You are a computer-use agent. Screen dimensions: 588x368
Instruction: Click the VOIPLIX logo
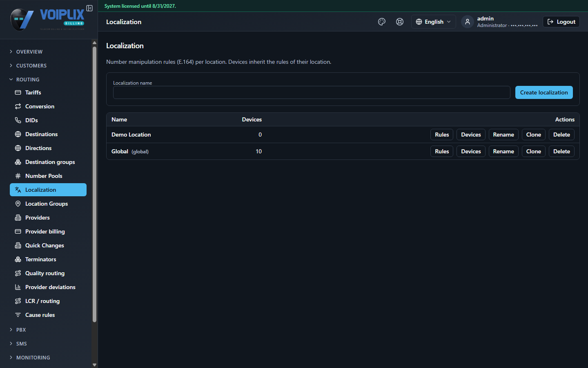pyautogui.click(x=48, y=20)
